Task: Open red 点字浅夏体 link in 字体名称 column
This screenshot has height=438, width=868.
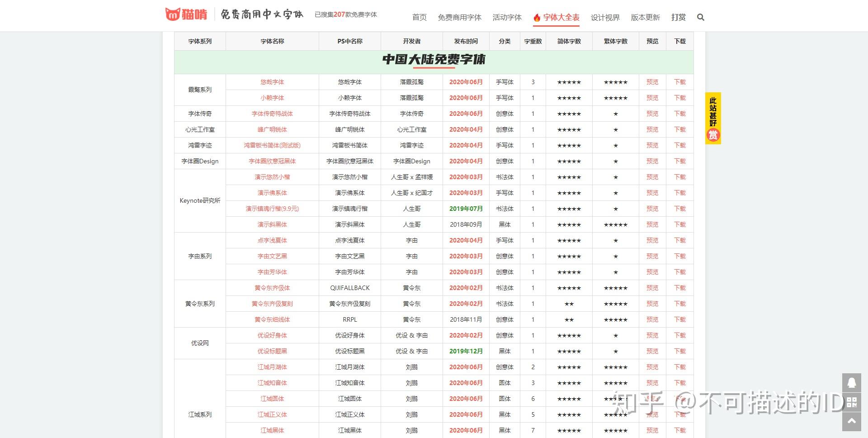Action: (x=272, y=240)
